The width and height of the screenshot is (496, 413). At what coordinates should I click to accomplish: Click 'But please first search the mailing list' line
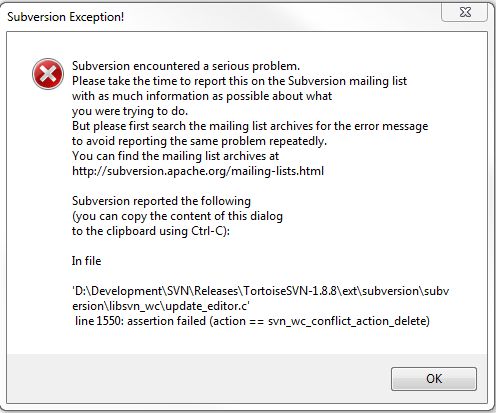coord(250,126)
